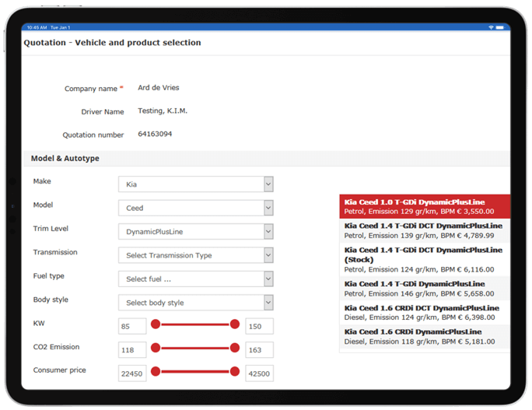Expand the Trim Level dropdown DynamicPlusLine
The image size is (532, 410).
(196, 232)
